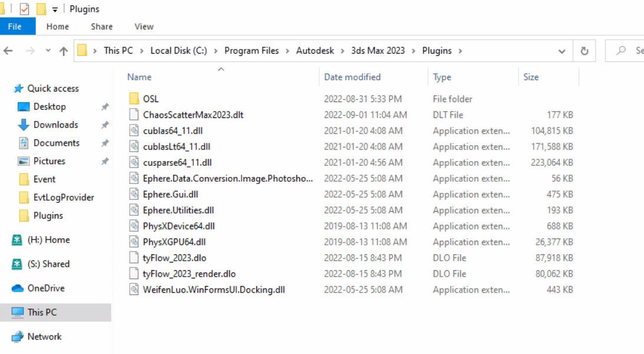Select Desktop in navigation pane
Screen dimensions: 644x354
49,106
